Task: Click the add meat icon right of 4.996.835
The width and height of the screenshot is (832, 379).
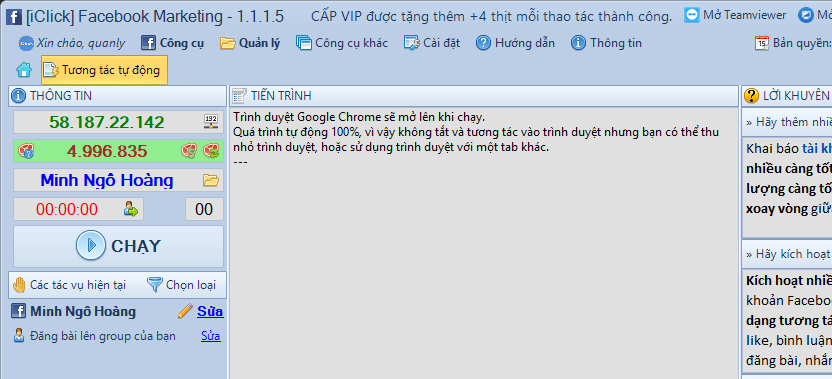Action: pyautogui.click(x=188, y=151)
